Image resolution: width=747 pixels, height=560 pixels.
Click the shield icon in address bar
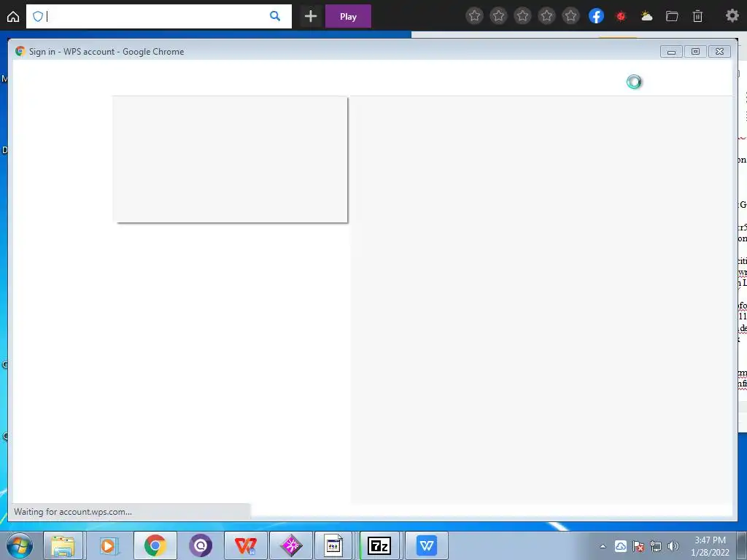pyautogui.click(x=38, y=17)
